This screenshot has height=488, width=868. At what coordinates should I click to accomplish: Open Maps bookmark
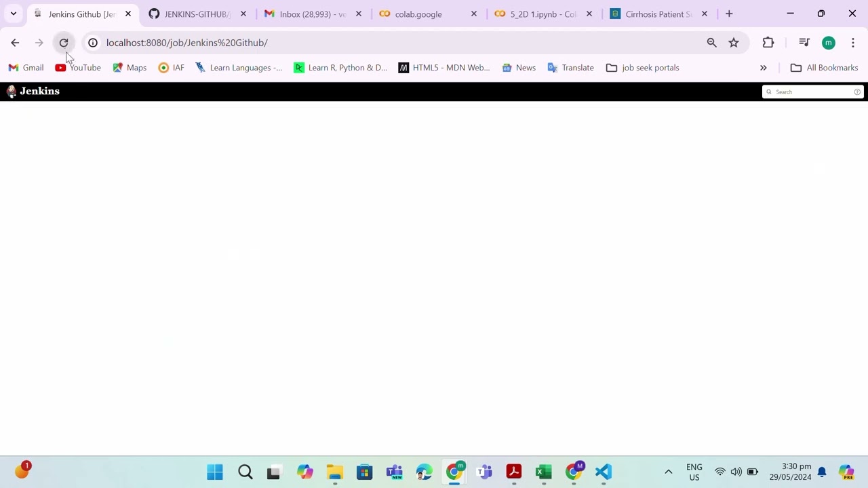tap(130, 68)
